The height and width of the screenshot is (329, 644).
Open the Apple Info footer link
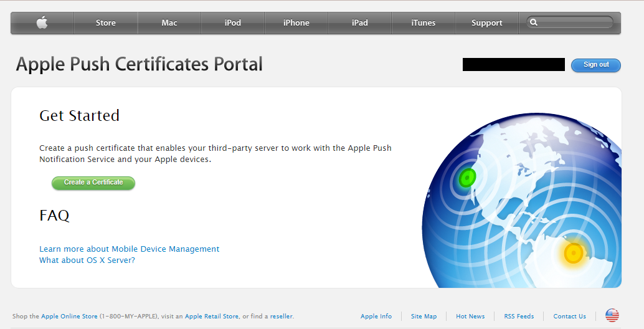pos(376,317)
